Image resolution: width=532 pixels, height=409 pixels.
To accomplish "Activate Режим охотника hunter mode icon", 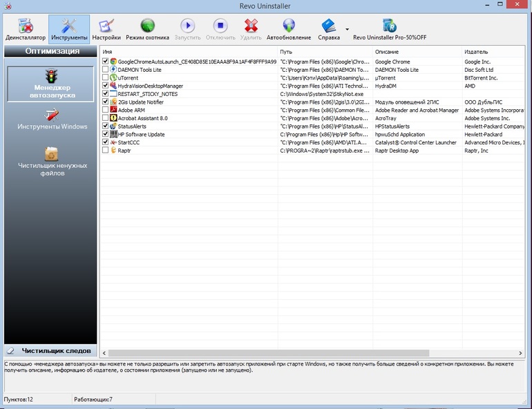I will click(x=148, y=29).
